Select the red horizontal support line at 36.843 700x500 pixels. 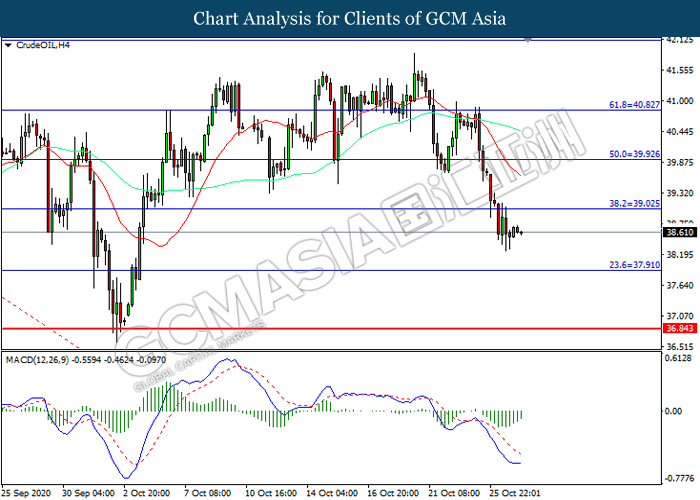[331, 329]
